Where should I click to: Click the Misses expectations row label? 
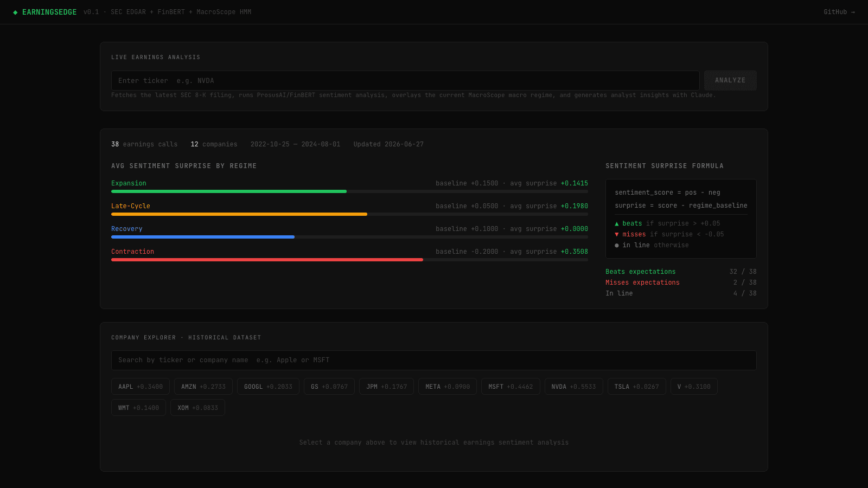642,282
